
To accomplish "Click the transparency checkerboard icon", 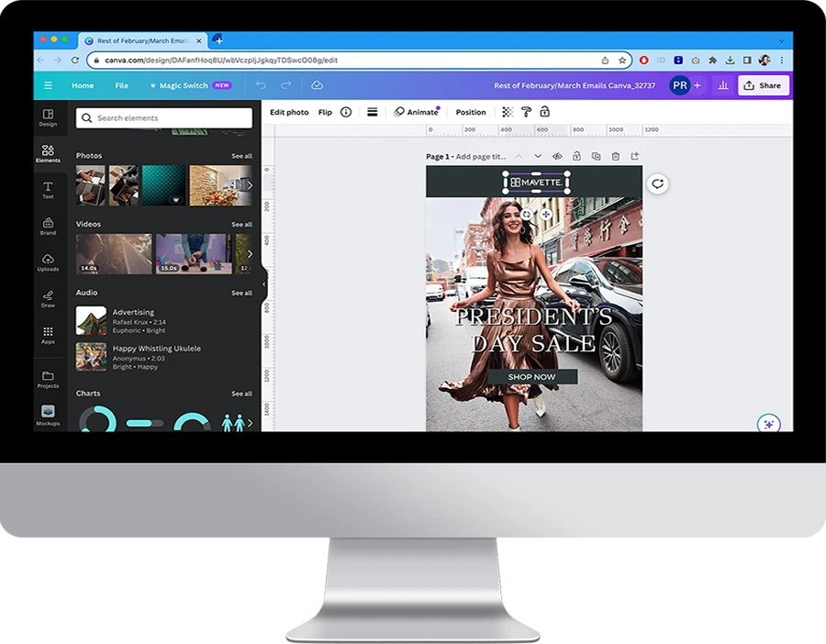I will coord(508,112).
